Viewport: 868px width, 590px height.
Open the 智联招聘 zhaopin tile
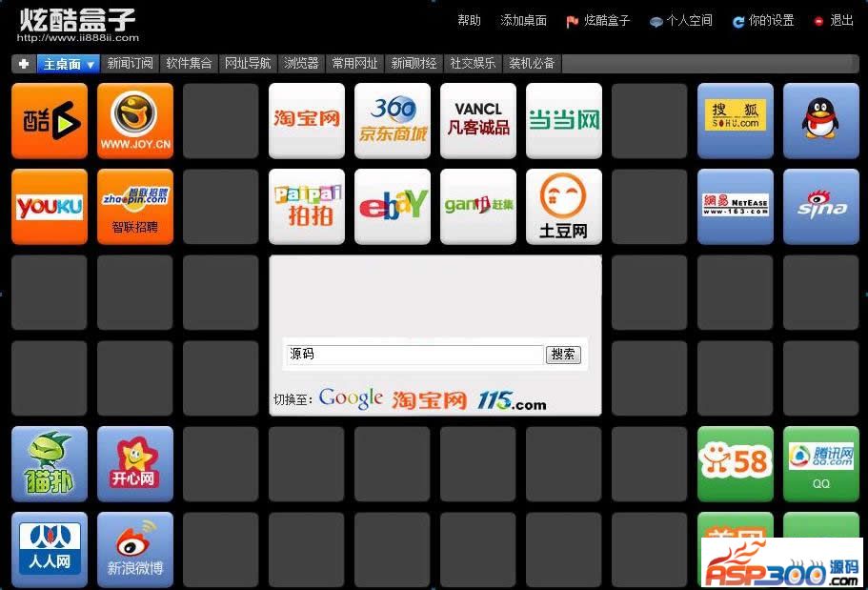pyautogui.click(x=135, y=207)
